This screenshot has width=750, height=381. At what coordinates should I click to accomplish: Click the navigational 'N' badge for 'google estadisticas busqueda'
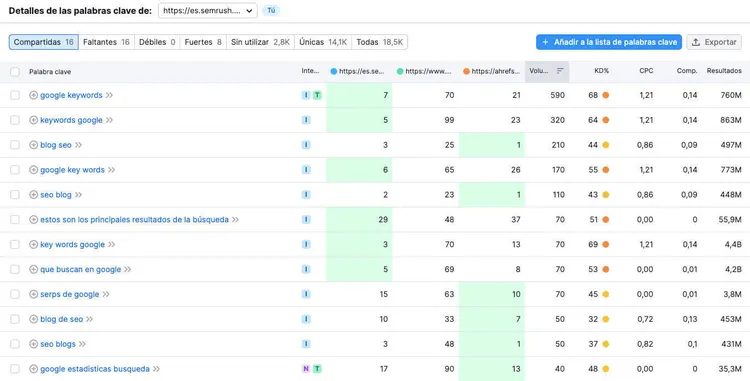[306, 369]
